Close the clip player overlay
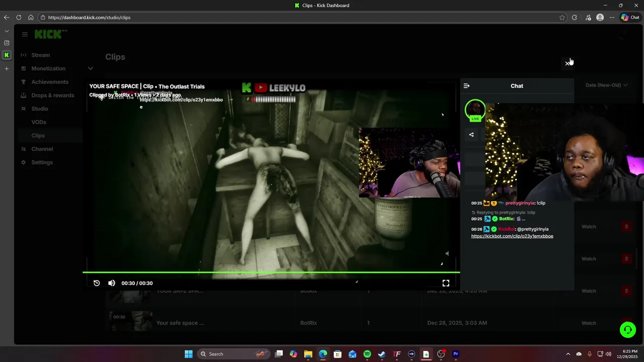Image resolution: width=644 pixels, height=362 pixels. [567, 63]
